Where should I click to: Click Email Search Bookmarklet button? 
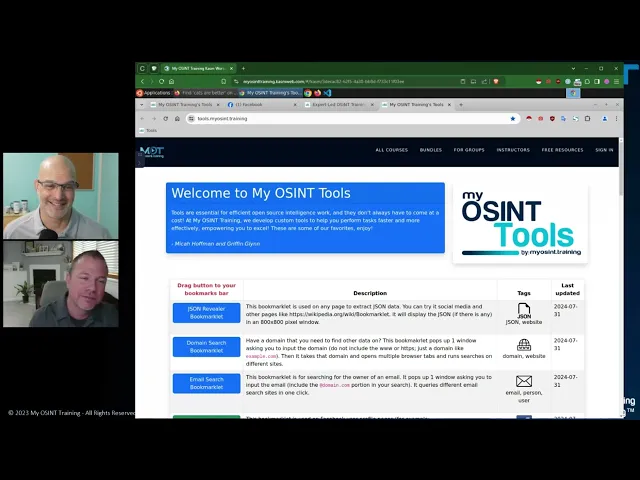(x=207, y=383)
